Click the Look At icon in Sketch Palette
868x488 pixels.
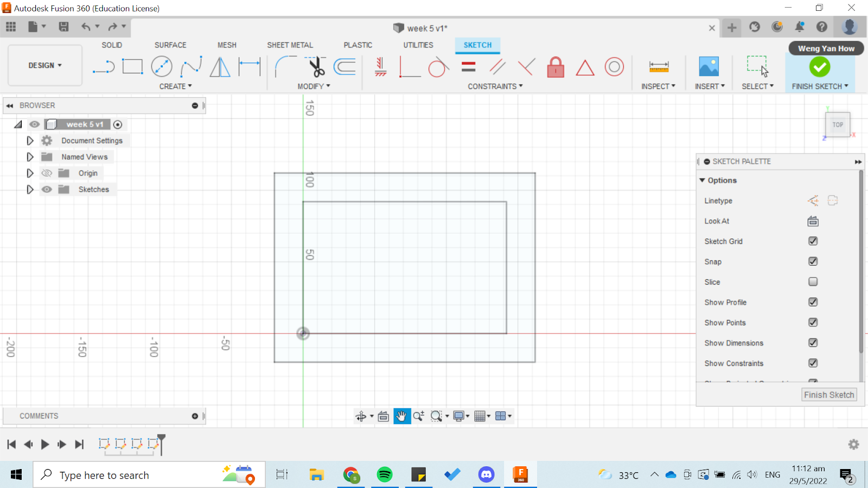tap(813, 221)
